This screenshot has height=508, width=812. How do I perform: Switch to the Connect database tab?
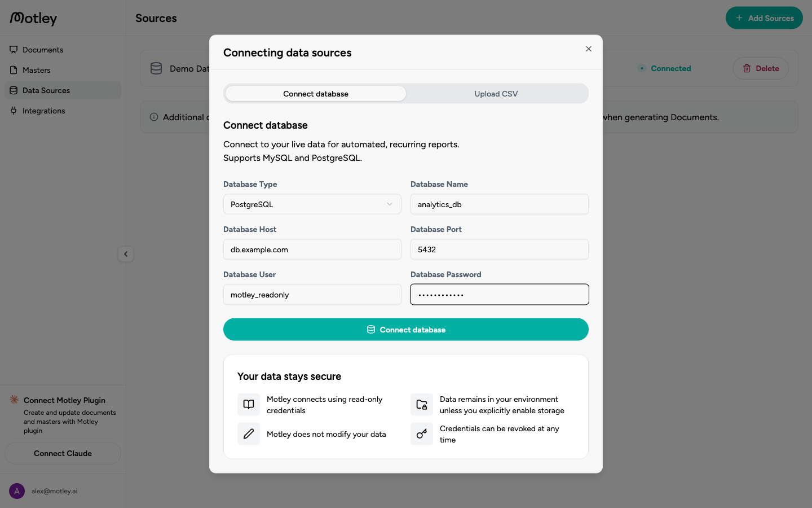[316, 94]
